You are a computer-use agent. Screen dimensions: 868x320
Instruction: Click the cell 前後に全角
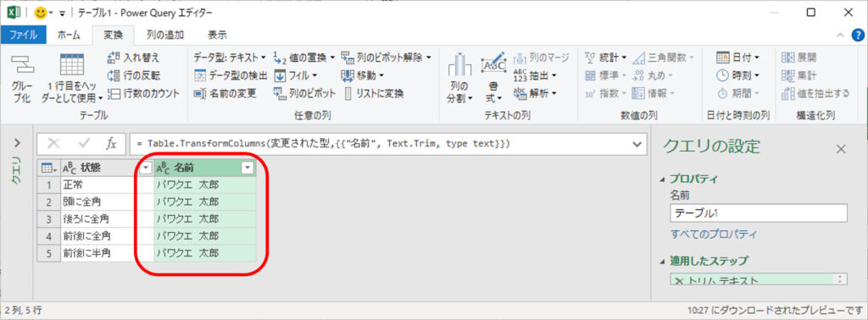tap(108, 236)
